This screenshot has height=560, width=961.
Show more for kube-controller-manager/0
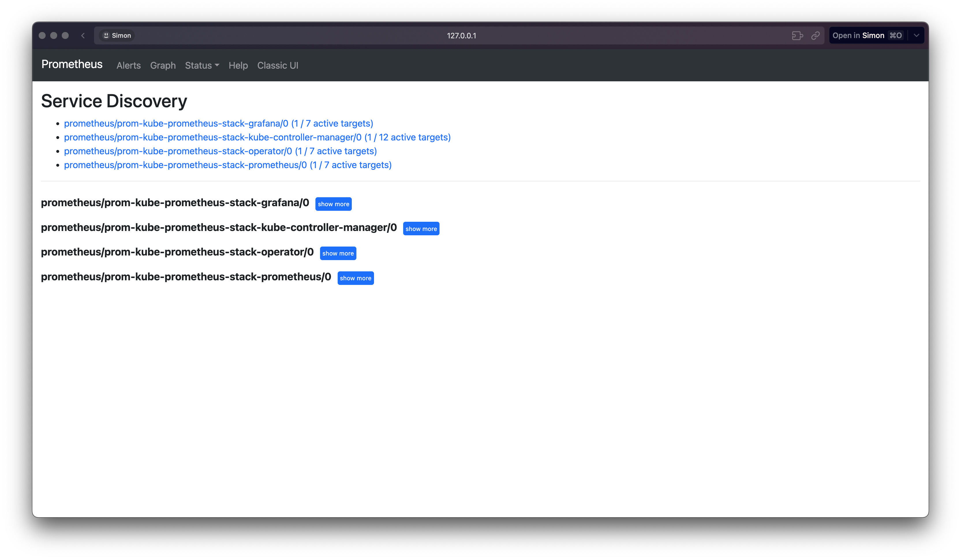(421, 229)
